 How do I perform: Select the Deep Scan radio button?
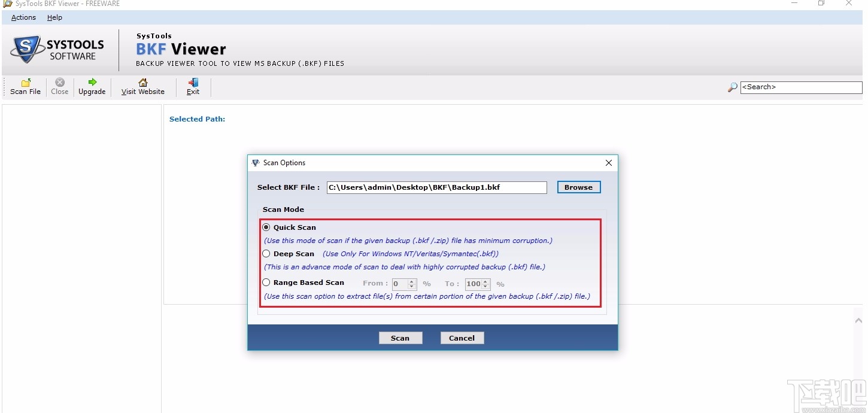click(x=266, y=254)
